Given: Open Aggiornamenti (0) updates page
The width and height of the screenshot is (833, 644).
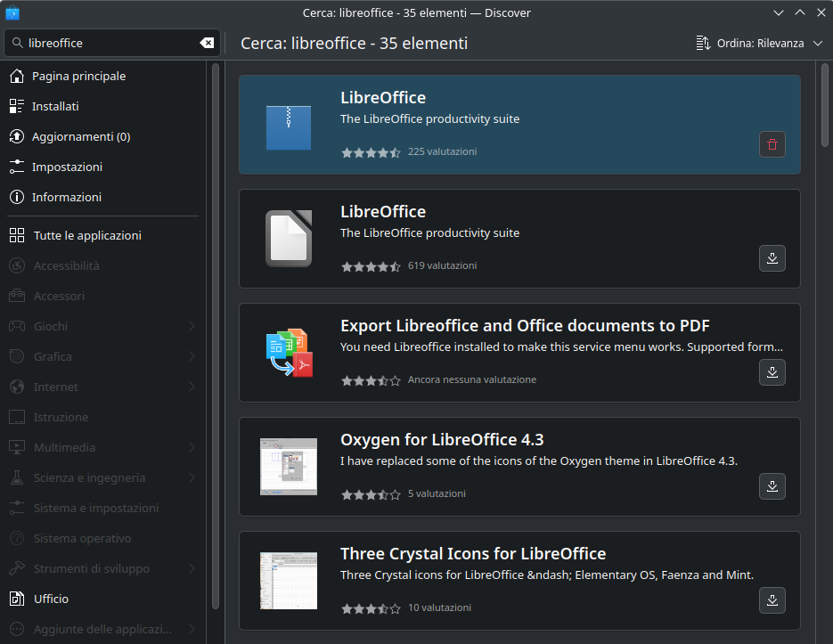Looking at the screenshot, I should click(x=80, y=137).
